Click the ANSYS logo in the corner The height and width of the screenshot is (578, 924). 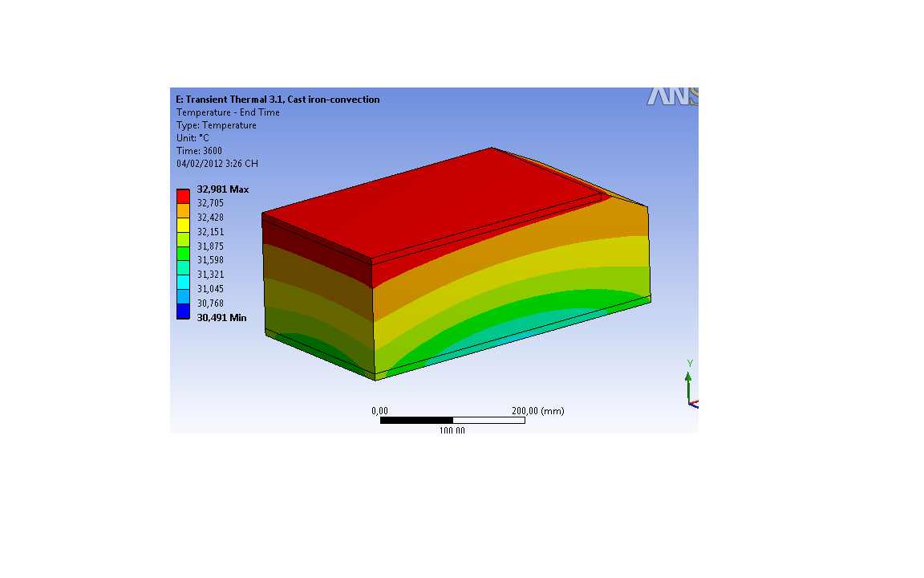[672, 96]
